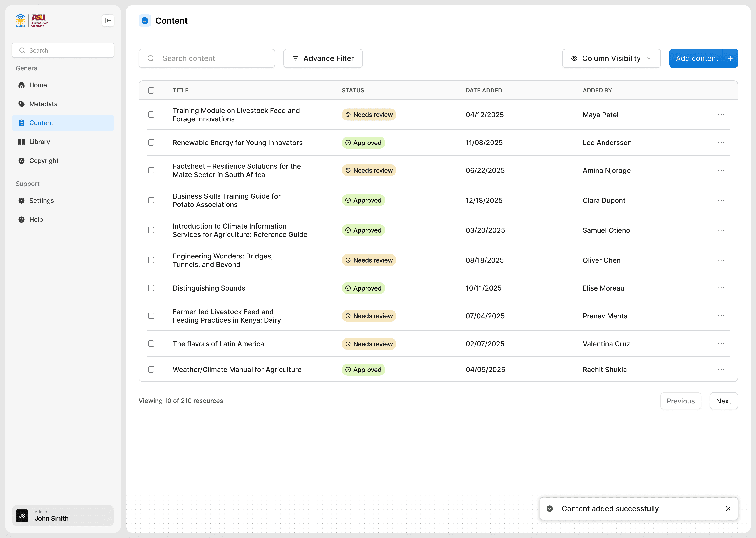756x538 pixels.
Task: Click the Content page header icon
Action: pos(145,20)
